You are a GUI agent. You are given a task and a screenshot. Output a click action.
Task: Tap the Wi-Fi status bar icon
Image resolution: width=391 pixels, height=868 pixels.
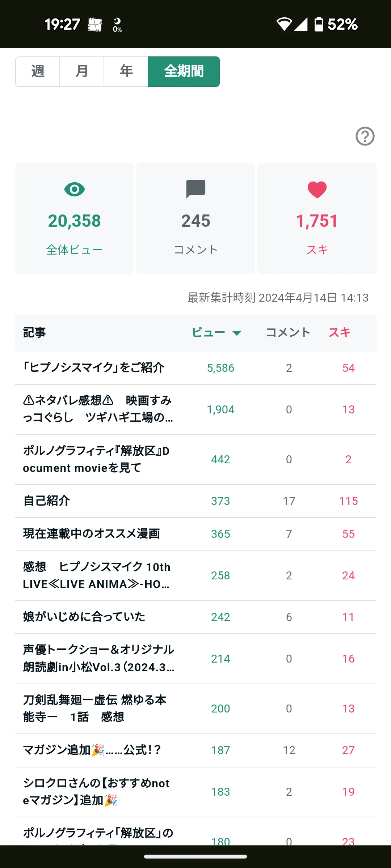coord(284,24)
